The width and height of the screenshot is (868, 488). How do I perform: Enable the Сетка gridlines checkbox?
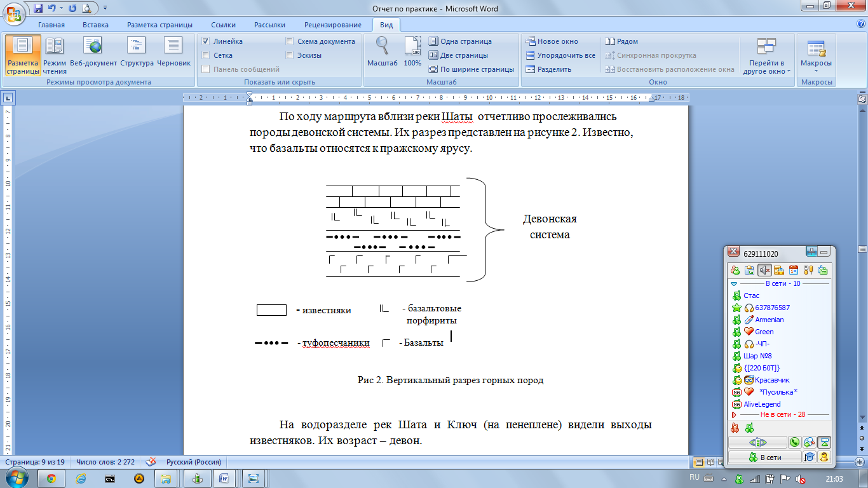[206, 55]
